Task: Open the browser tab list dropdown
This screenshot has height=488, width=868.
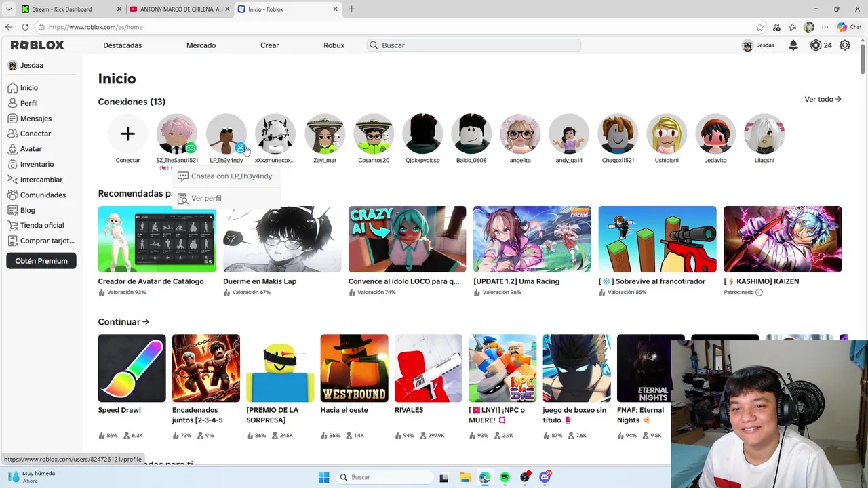Action: pos(9,9)
